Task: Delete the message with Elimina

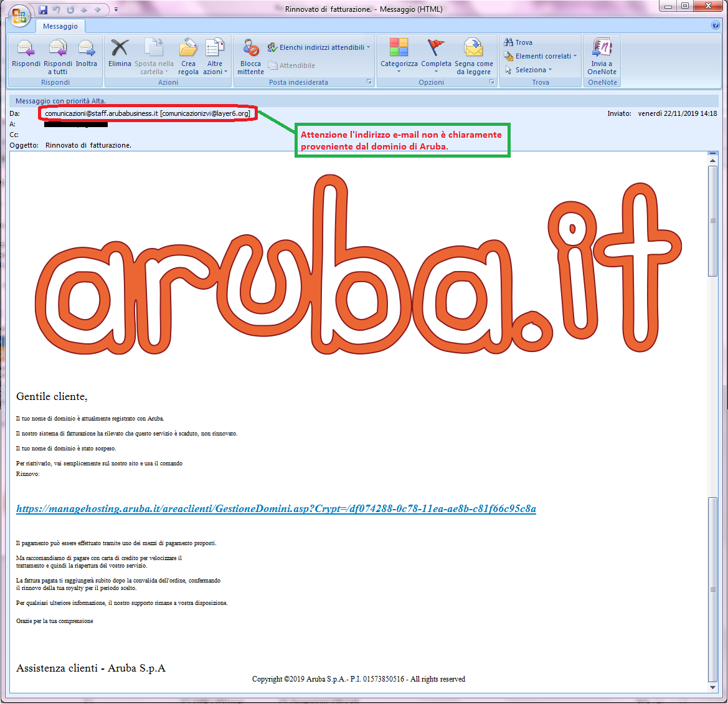Action: pos(120,54)
